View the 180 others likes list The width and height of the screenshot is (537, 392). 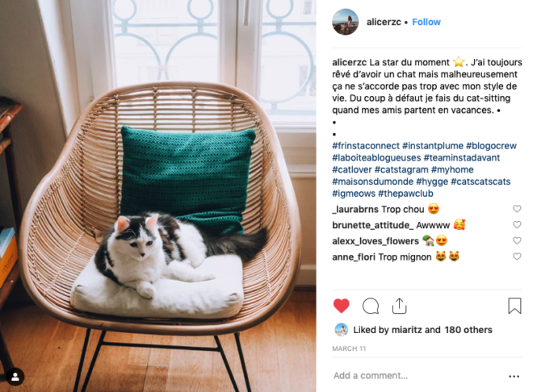click(468, 330)
